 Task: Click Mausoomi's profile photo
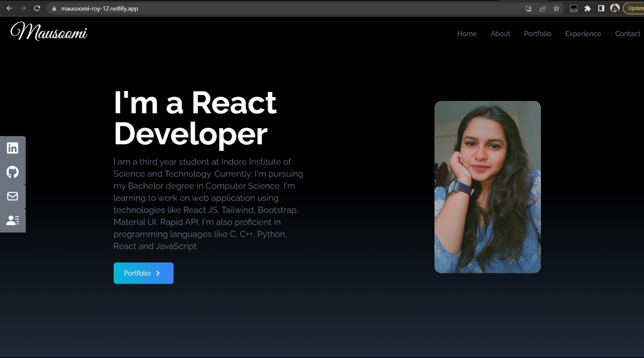(487, 187)
